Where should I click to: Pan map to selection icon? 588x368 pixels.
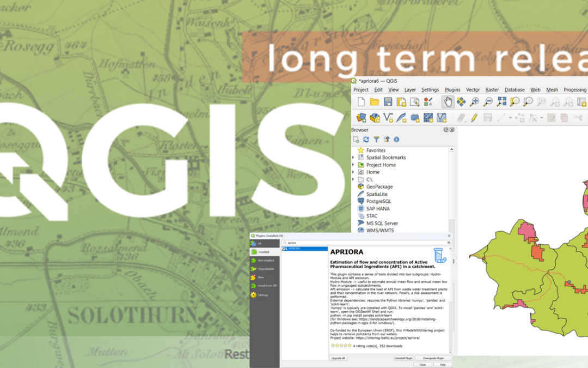461,102
